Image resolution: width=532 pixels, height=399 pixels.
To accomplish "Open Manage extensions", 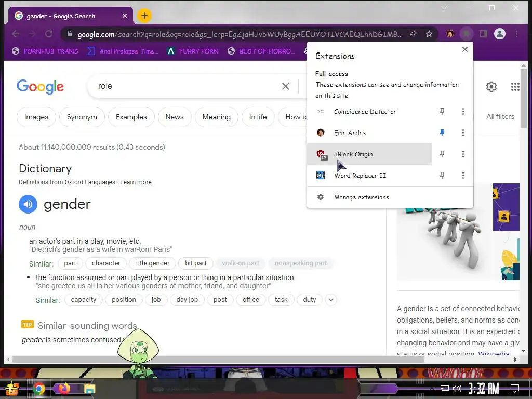I will [x=390, y=197].
